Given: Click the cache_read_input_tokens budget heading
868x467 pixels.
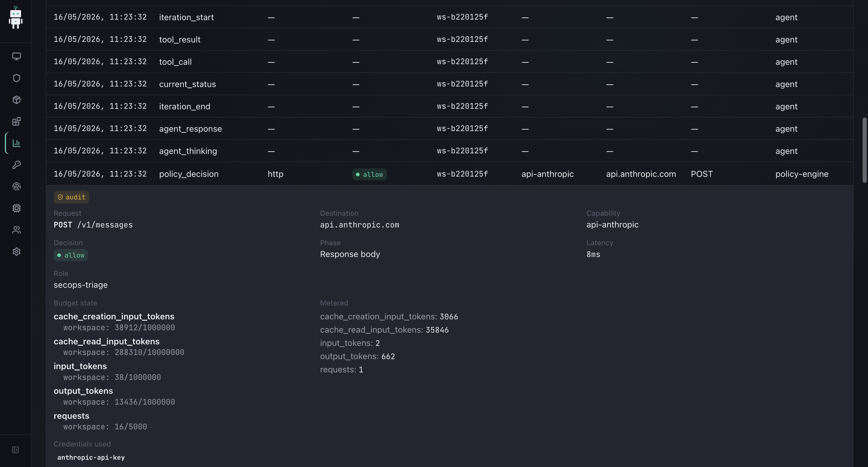Looking at the screenshot, I should [106, 341].
